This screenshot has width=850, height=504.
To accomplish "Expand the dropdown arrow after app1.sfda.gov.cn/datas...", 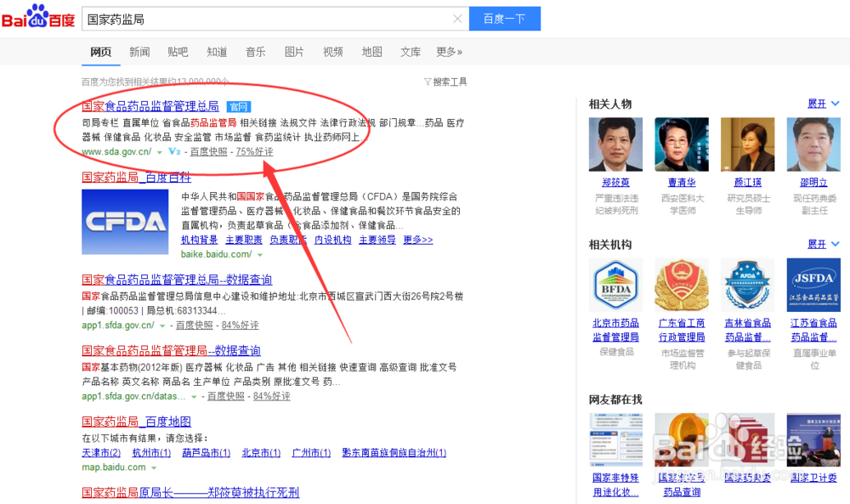I will point(194,397).
